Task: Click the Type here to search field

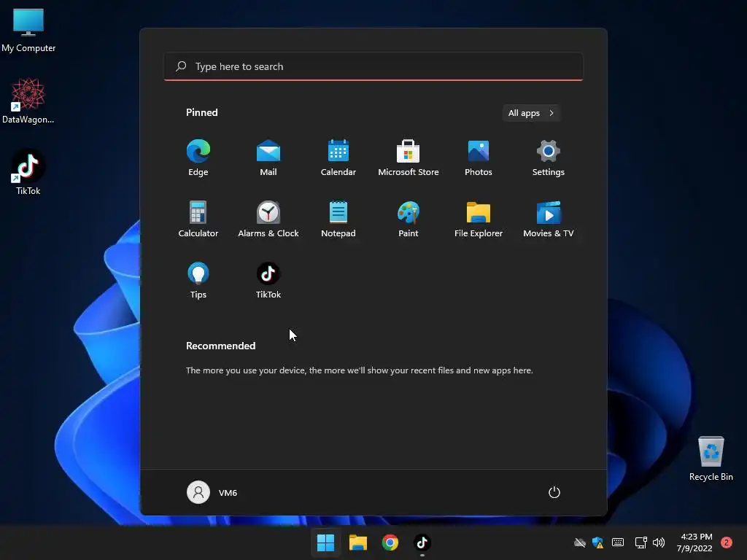Action: (x=373, y=66)
